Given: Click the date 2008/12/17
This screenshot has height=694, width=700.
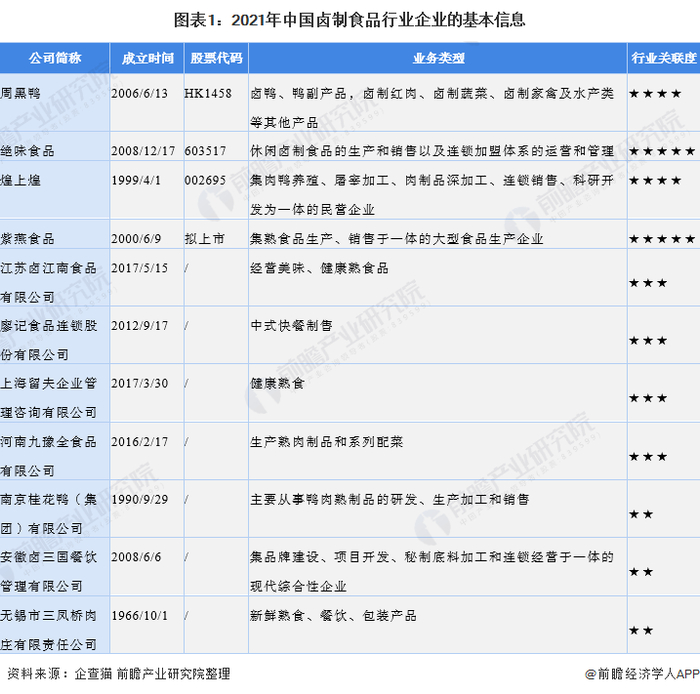Looking at the screenshot, I should pos(143,151).
